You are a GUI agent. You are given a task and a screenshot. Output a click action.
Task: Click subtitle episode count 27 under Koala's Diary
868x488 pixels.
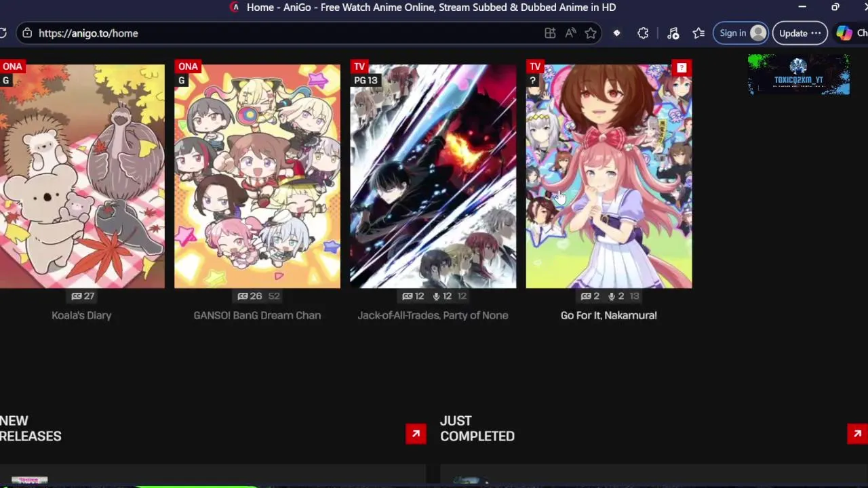click(x=83, y=296)
